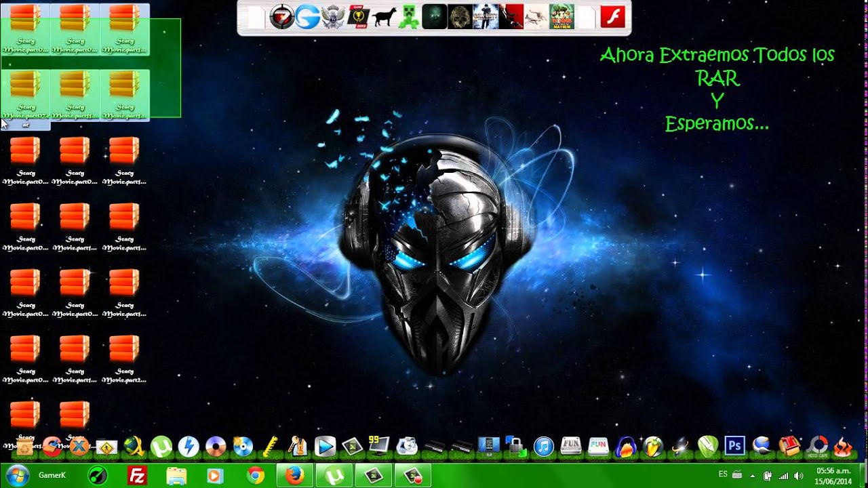The height and width of the screenshot is (488, 868).
Task: Click the Goat Simulator goat icon up top
Action: point(385,17)
